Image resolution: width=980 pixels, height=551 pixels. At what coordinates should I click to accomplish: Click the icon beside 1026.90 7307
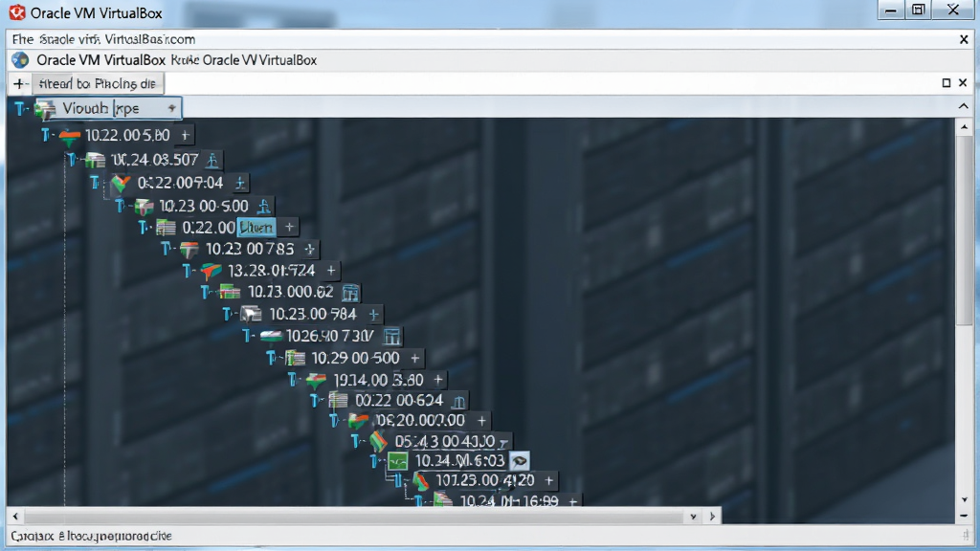(x=271, y=337)
